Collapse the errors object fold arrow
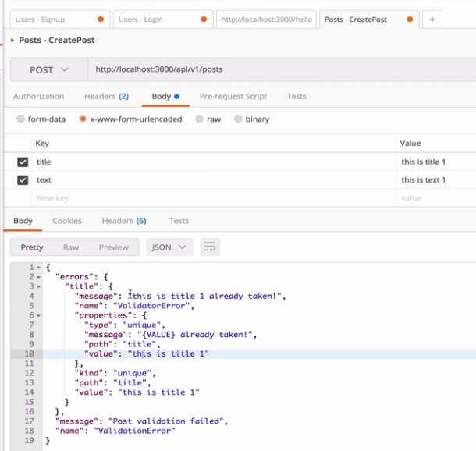The image size is (476, 451). point(37,276)
